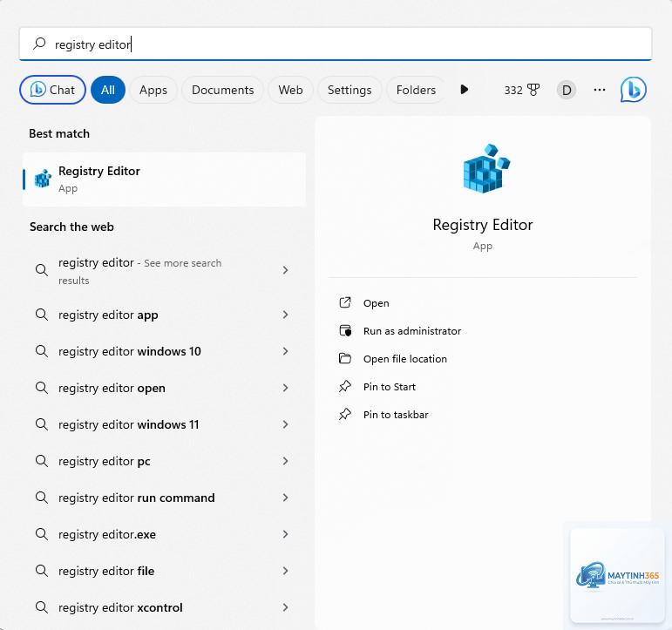Click the 332 rewards points count
The width and height of the screenshot is (672, 630).
coord(513,90)
